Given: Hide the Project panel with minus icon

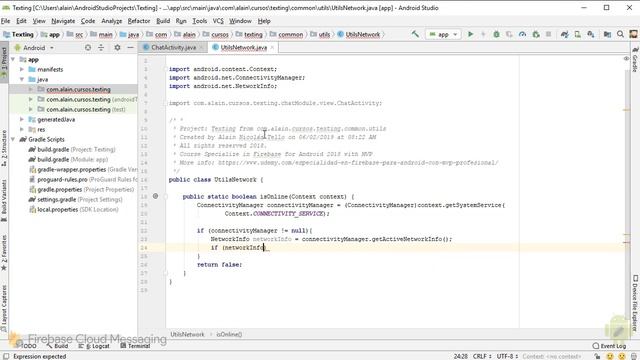Looking at the screenshot, I should point(130,48).
